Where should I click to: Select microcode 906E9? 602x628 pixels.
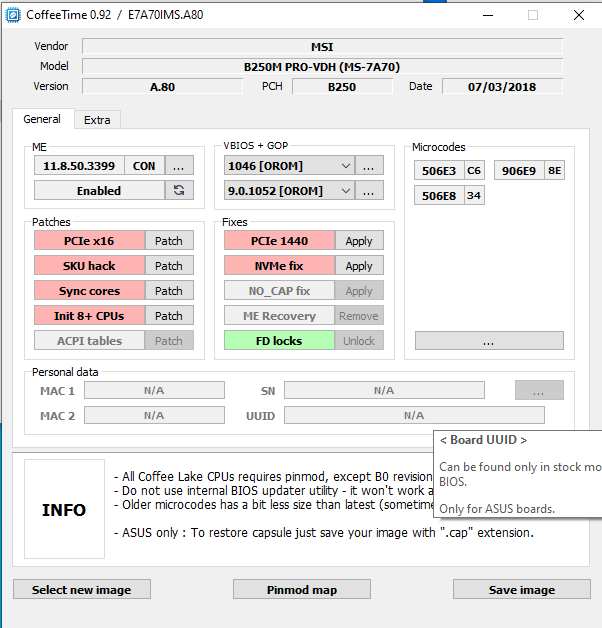pos(519,171)
